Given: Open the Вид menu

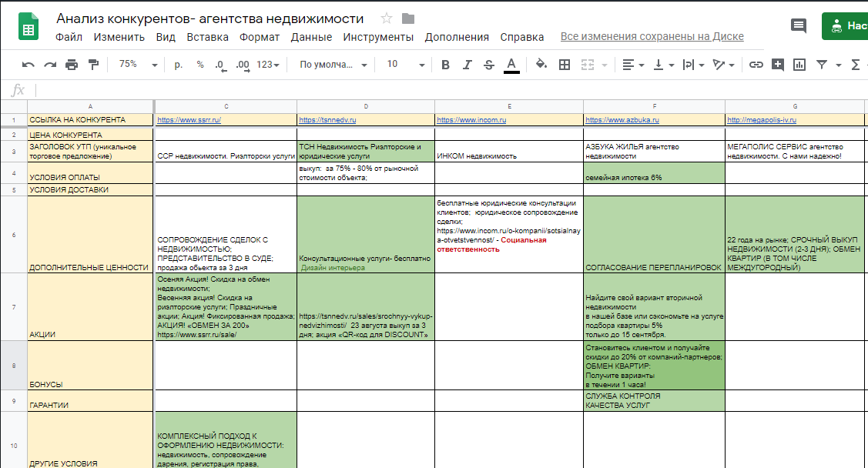Looking at the screenshot, I should 166,37.
